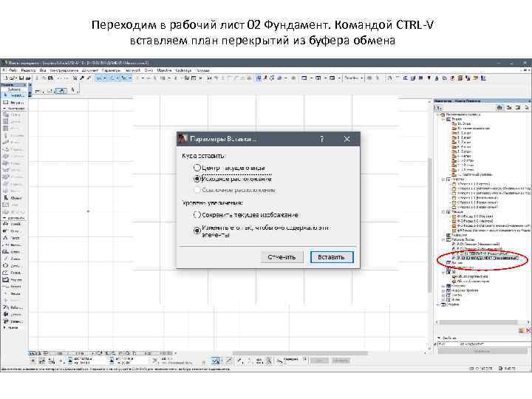Click the View Map icon in Navigator
The height and width of the screenshot is (399, 532).
508,108
